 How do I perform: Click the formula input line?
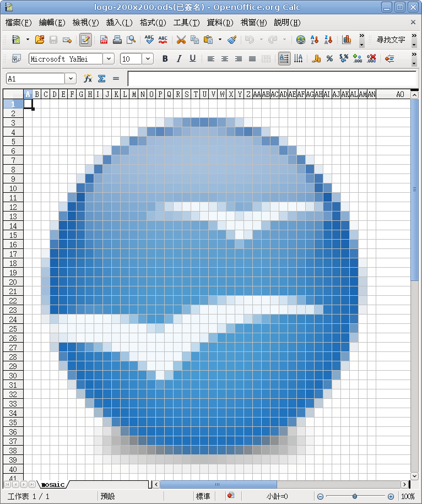[x=272, y=79]
